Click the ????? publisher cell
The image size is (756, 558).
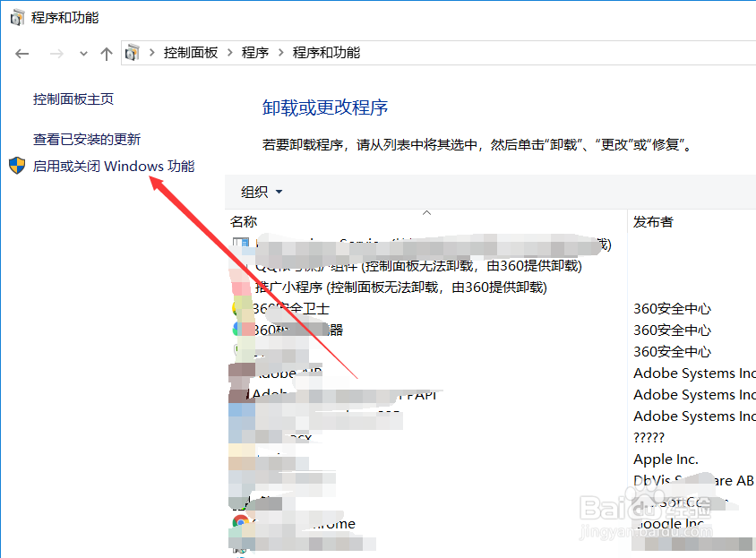(649, 437)
